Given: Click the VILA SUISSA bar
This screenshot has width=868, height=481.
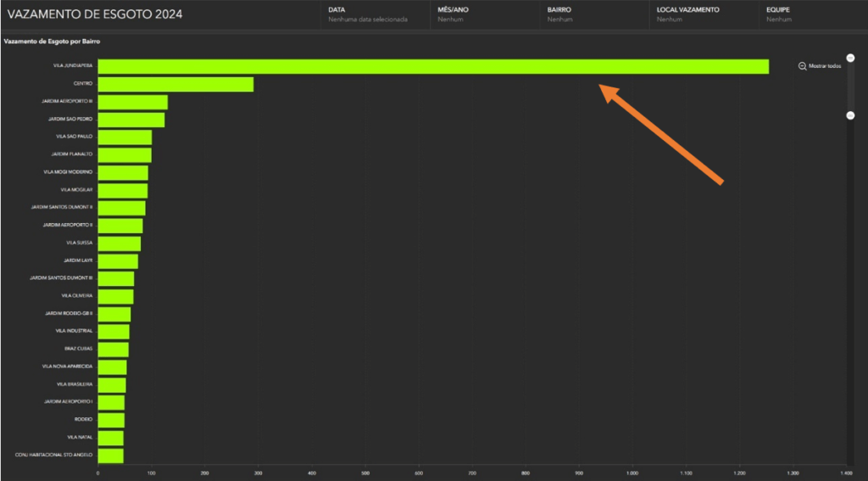Looking at the screenshot, I should (119, 243).
